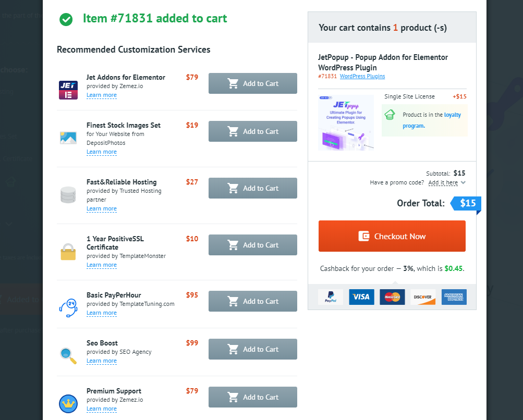This screenshot has height=420, width=523.
Task: Add Seo Boost service to cart
Action: click(253, 349)
